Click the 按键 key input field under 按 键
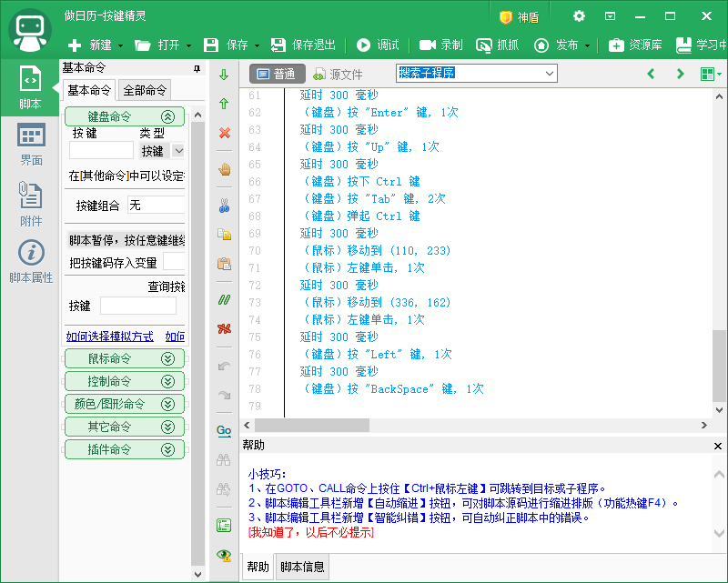This screenshot has height=583, width=728. click(x=101, y=150)
